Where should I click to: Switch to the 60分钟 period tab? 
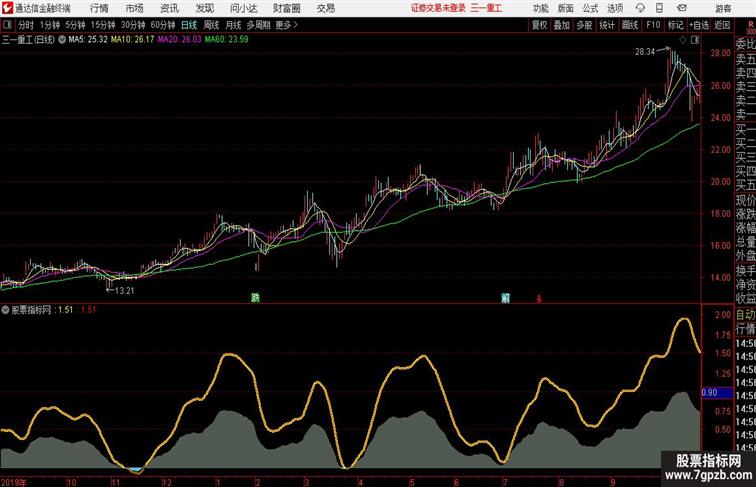pos(163,25)
